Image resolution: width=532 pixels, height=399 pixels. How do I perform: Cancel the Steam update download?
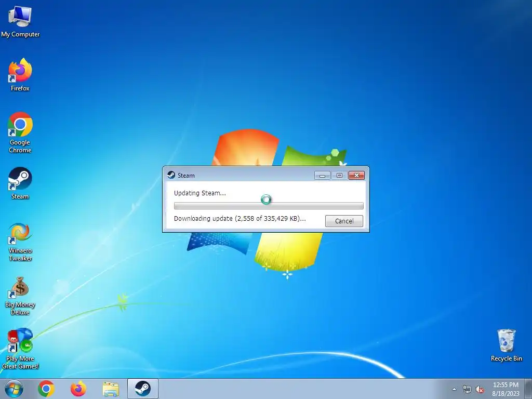(x=344, y=221)
